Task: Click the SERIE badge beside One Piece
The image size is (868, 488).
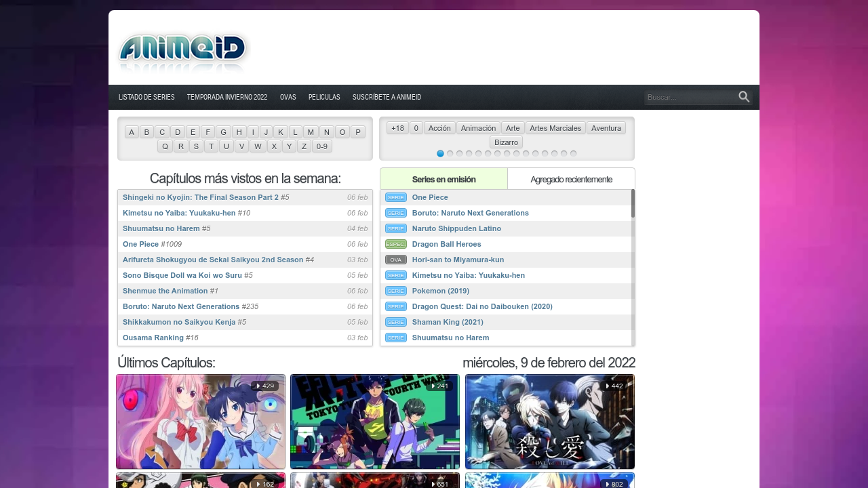Action: 396,197
